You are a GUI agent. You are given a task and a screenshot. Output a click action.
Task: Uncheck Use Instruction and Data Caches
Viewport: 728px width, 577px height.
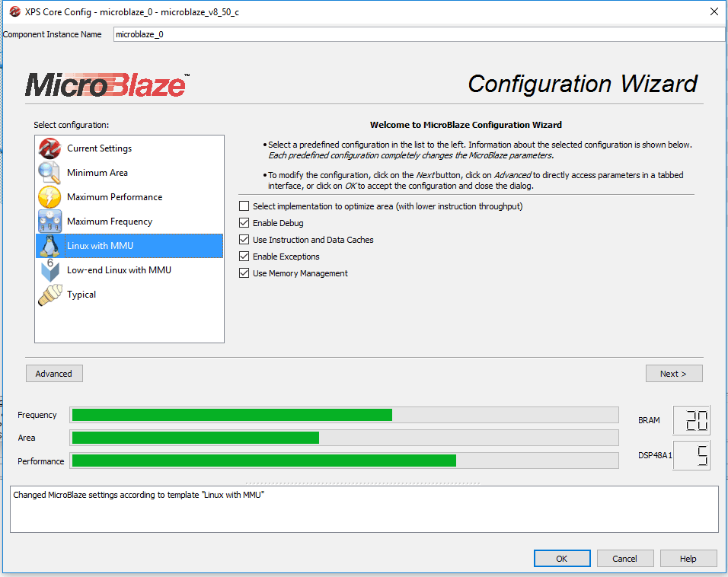[244, 239]
